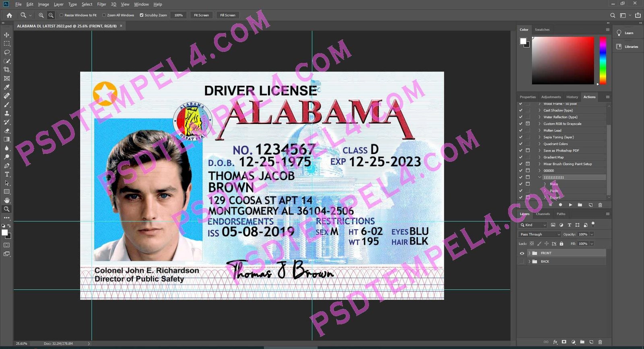The width and height of the screenshot is (644, 349).
Task: Collapse the 111111111111 action set
Action: click(x=540, y=177)
